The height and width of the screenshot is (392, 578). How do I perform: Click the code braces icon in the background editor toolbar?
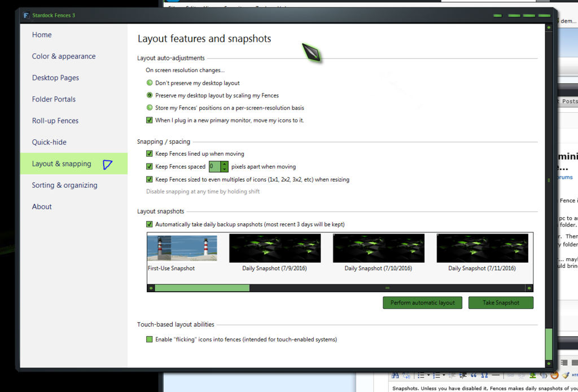[x=544, y=376]
